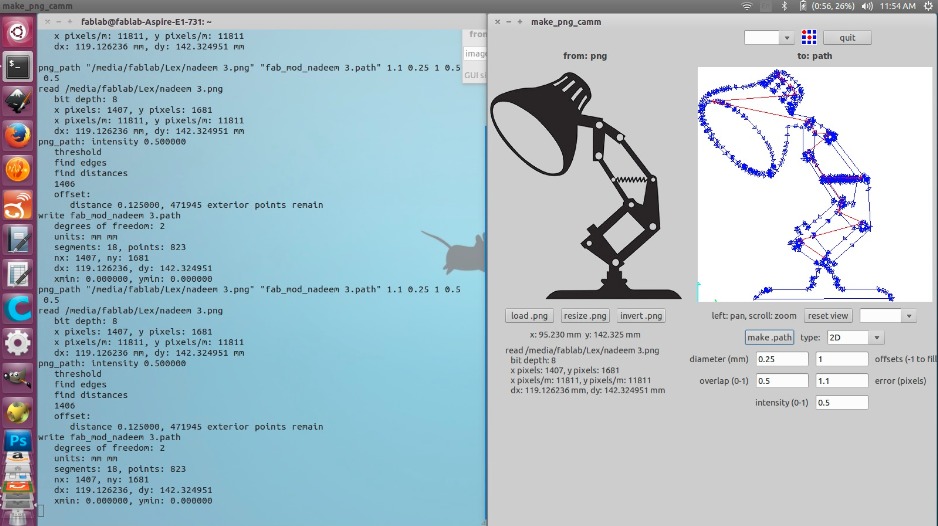The height and width of the screenshot is (526, 938).
Task: Click the 'from: png' heading
Action: [584, 56]
